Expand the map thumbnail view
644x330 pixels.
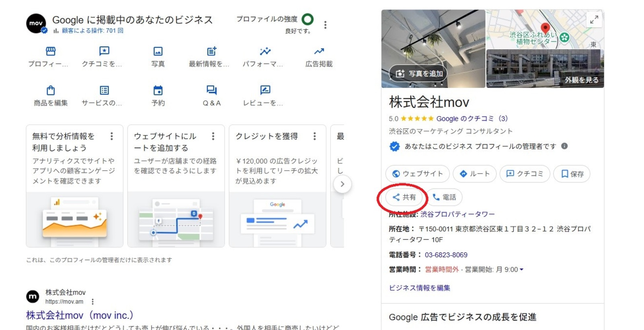(x=594, y=19)
